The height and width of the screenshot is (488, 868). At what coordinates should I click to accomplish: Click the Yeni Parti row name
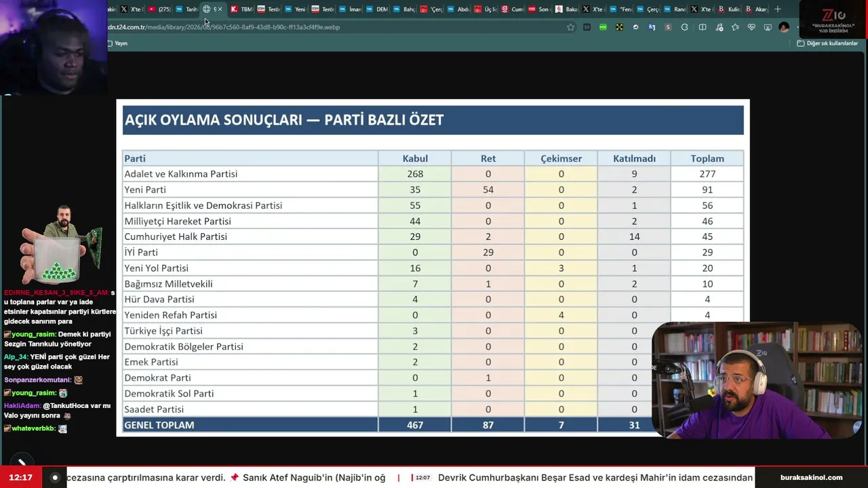pos(145,190)
